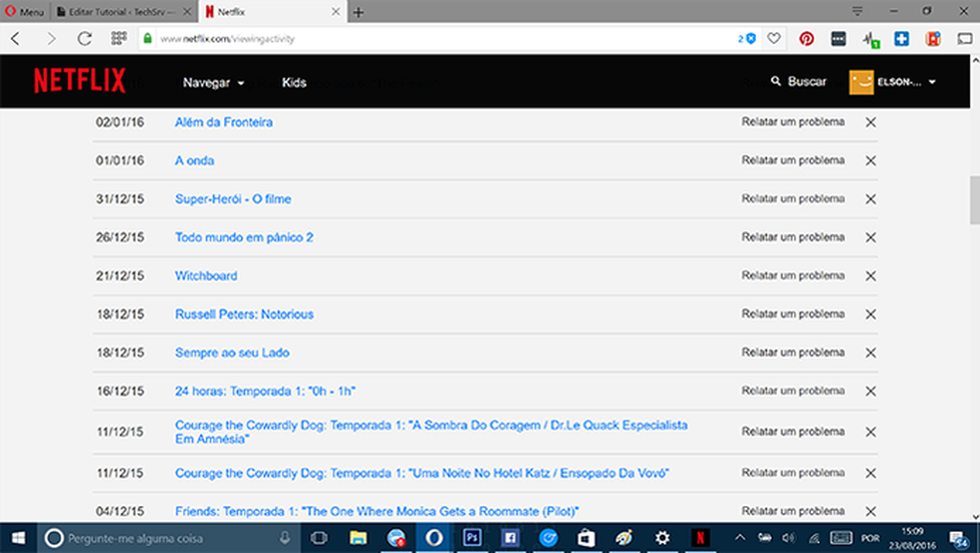
Task: Open the volume control in system tray
Action: [789, 538]
